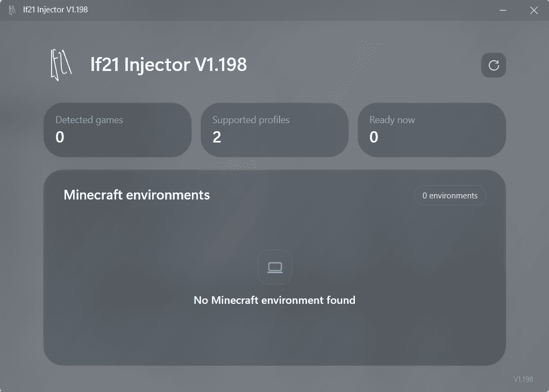549x392 pixels.
Task: Click 'No Minecraft environment found' message
Action: coord(274,300)
